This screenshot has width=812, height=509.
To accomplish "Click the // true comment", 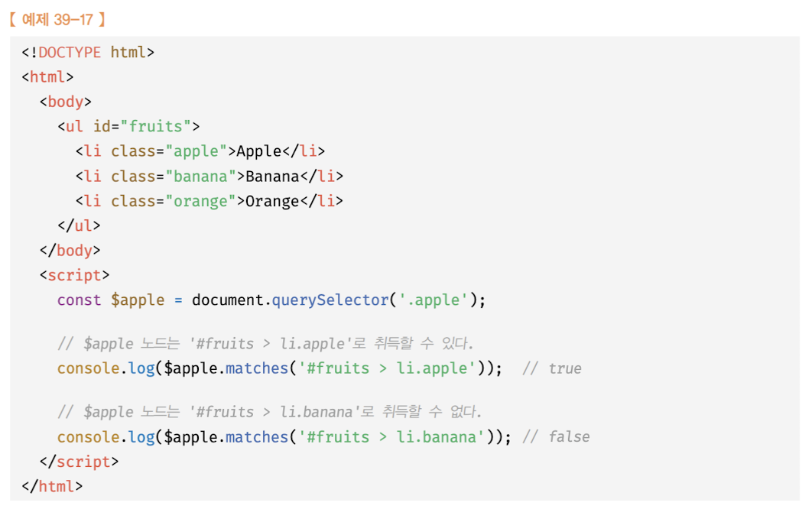I will (x=552, y=368).
